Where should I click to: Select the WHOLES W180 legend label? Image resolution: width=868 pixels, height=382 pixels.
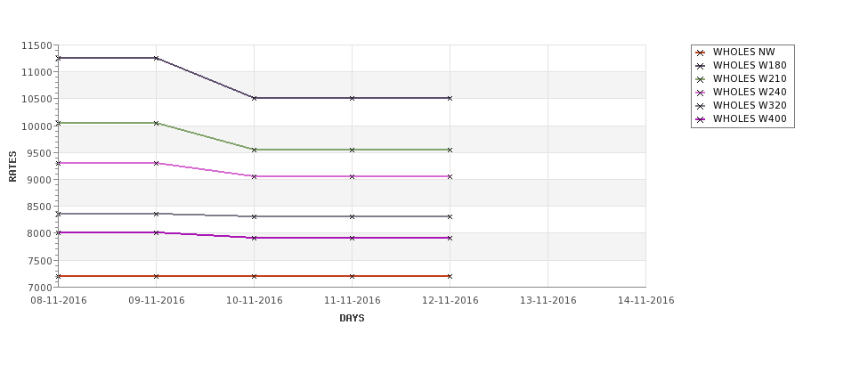pyautogui.click(x=750, y=65)
